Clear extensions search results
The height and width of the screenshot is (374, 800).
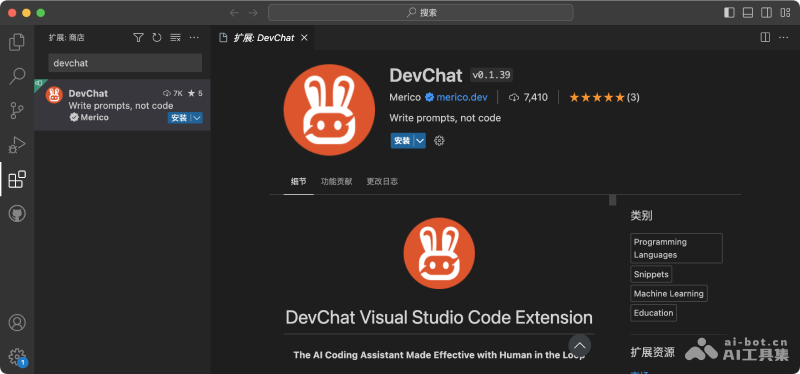coord(176,37)
